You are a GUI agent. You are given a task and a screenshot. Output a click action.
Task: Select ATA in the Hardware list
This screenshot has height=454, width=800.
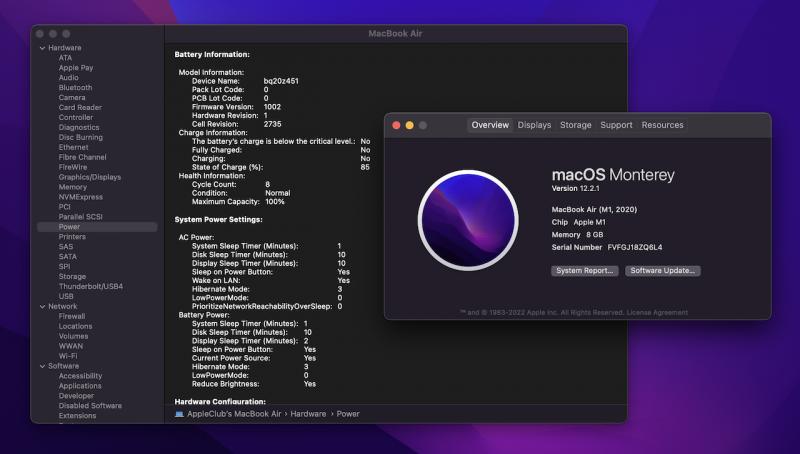(65, 58)
